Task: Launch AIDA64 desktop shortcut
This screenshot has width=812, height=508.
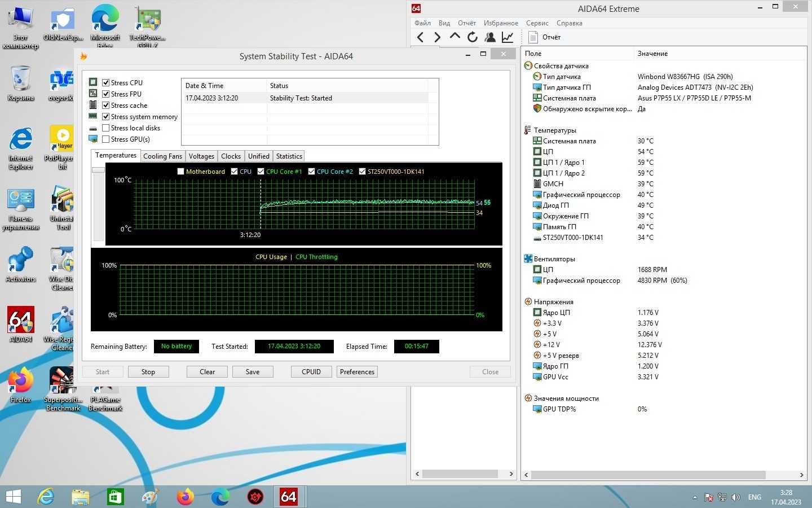Action: [x=21, y=325]
